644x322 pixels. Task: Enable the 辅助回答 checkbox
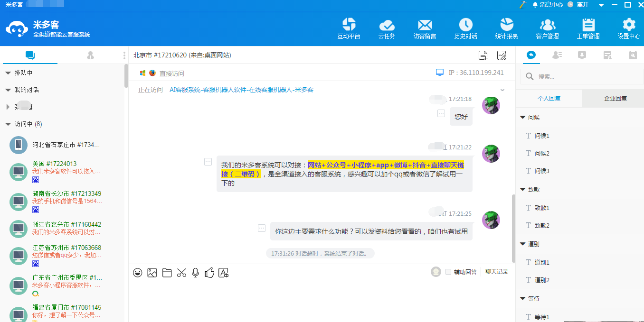tap(448, 272)
